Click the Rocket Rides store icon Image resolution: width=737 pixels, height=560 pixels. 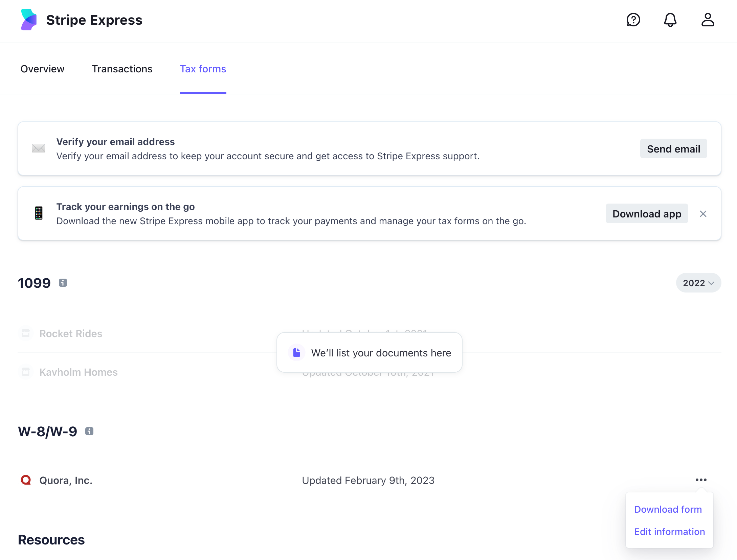pyautogui.click(x=26, y=333)
